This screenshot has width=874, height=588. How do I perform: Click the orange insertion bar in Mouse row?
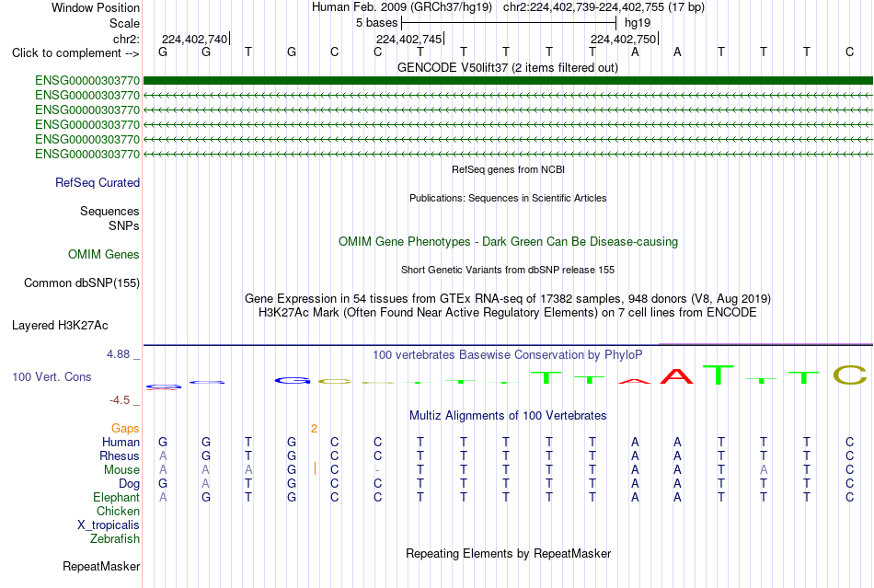click(x=315, y=468)
